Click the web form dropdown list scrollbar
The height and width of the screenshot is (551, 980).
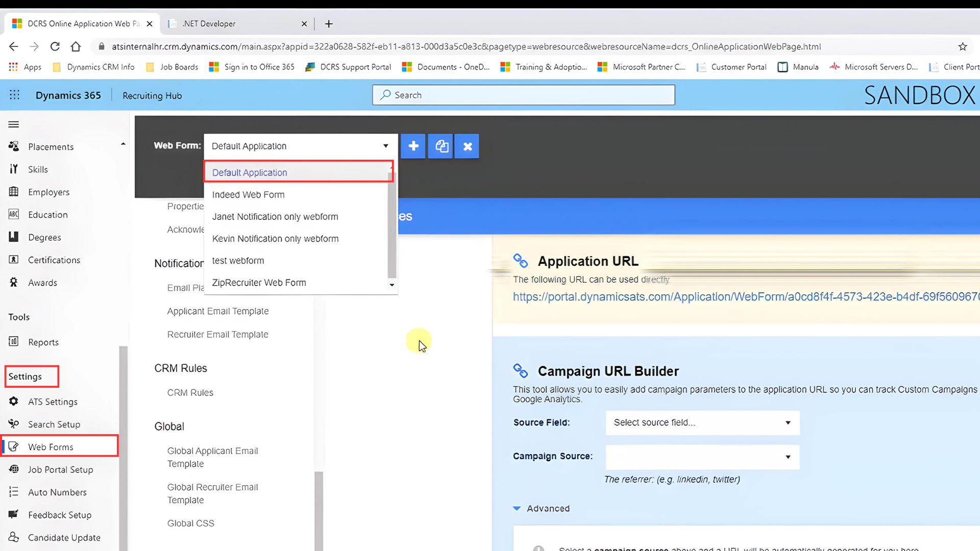coord(392,224)
